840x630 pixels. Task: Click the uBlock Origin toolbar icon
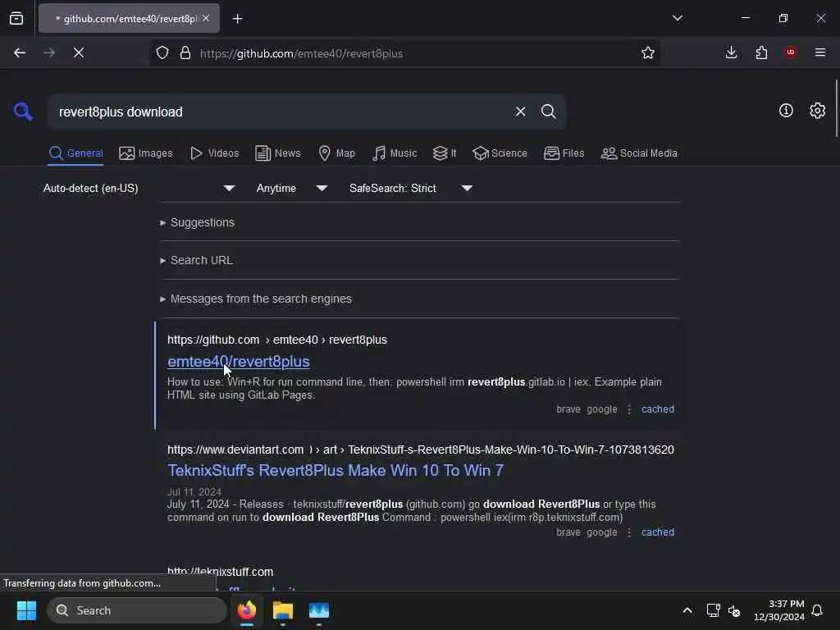(x=791, y=52)
